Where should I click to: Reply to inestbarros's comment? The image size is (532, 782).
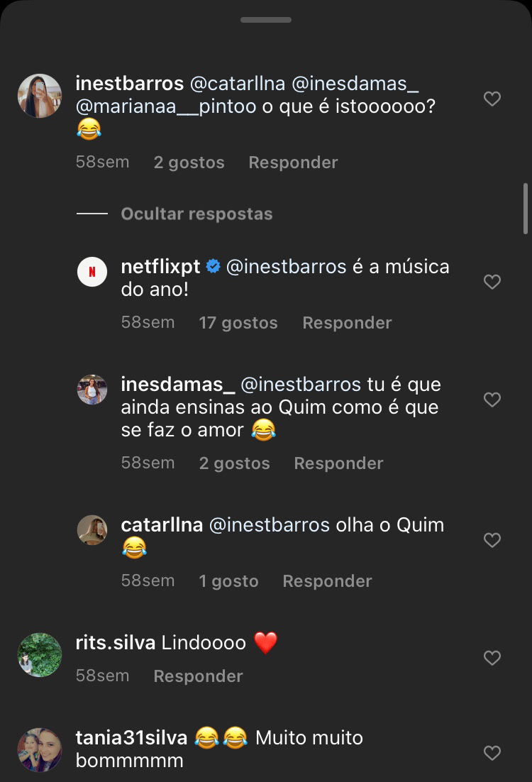point(293,163)
